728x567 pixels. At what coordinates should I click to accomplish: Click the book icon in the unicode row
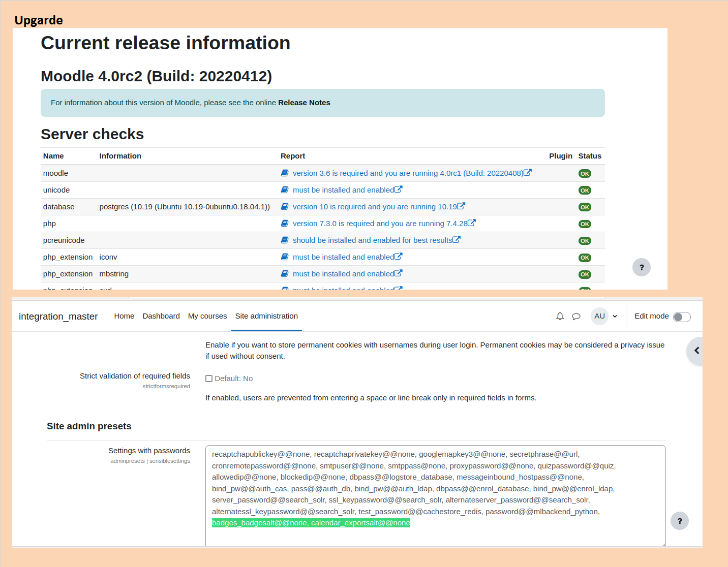pyautogui.click(x=285, y=190)
